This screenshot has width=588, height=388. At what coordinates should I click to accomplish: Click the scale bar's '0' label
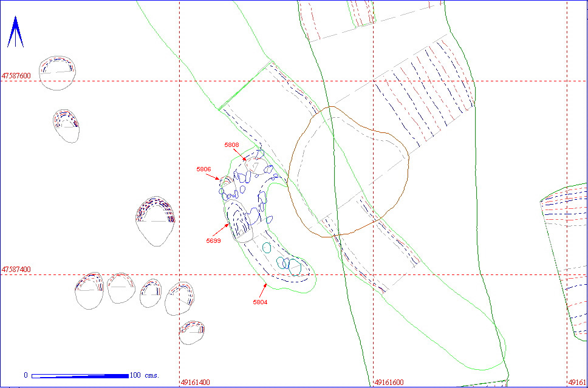point(26,375)
